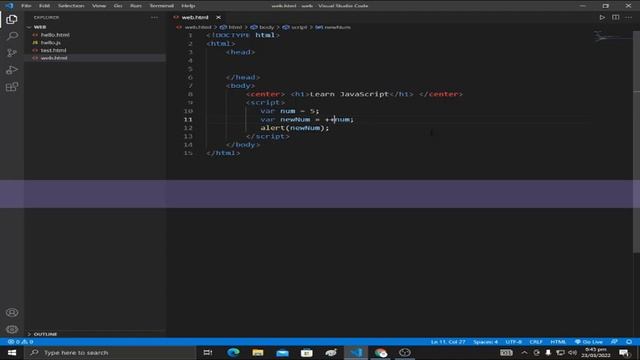Run the file with the play button
Image resolution: width=640 pixels, height=360 pixels.
click(x=602, y=17)
